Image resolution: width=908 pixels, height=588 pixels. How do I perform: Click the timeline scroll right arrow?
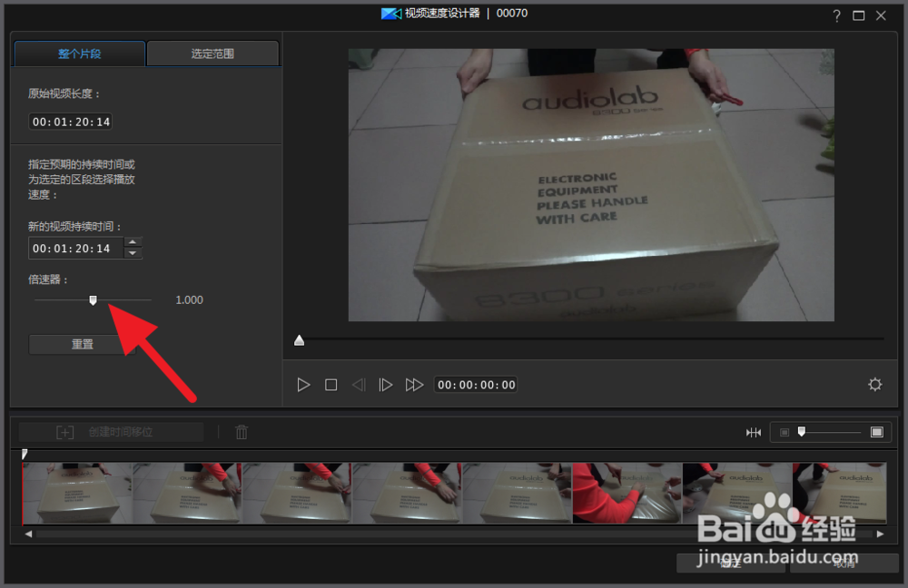[x=880, y=534]
